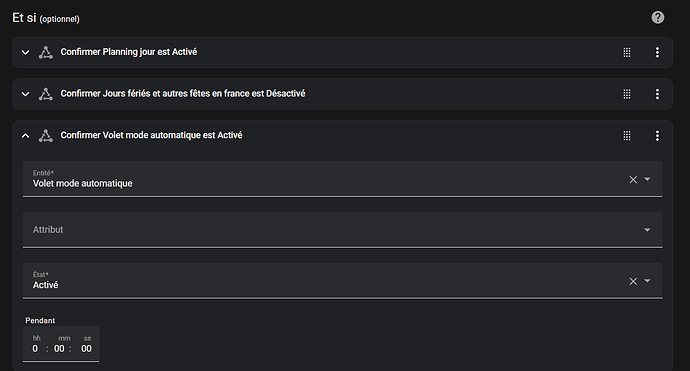Open the Entité dropdown arrow
This screenshot has width=690, height=371.
[647, 179]
